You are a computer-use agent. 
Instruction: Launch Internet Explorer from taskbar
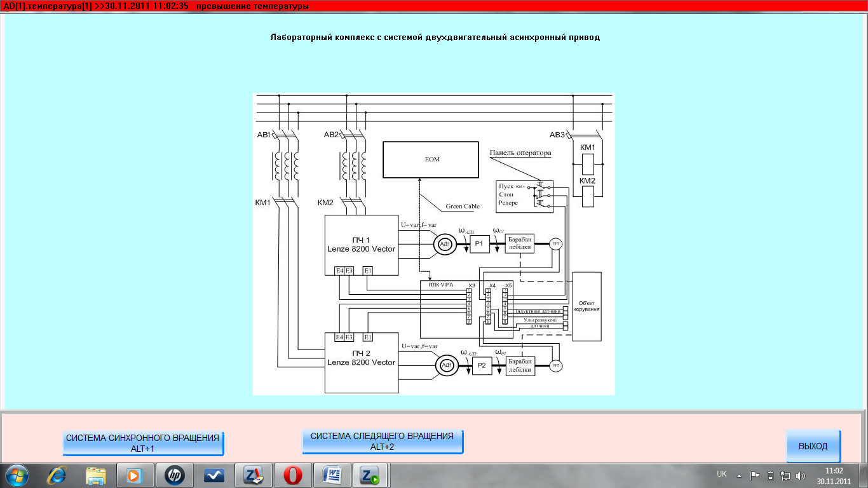click(57, 475)
